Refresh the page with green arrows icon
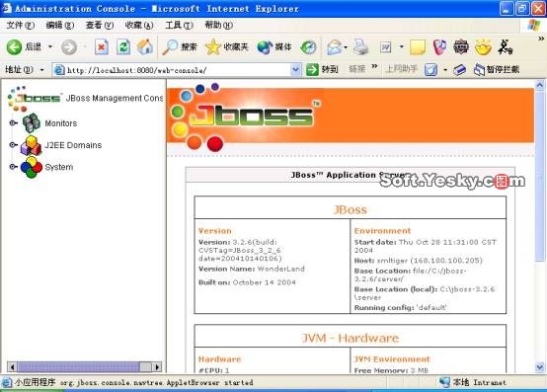The image size is (547, 392). pos(123,46)
